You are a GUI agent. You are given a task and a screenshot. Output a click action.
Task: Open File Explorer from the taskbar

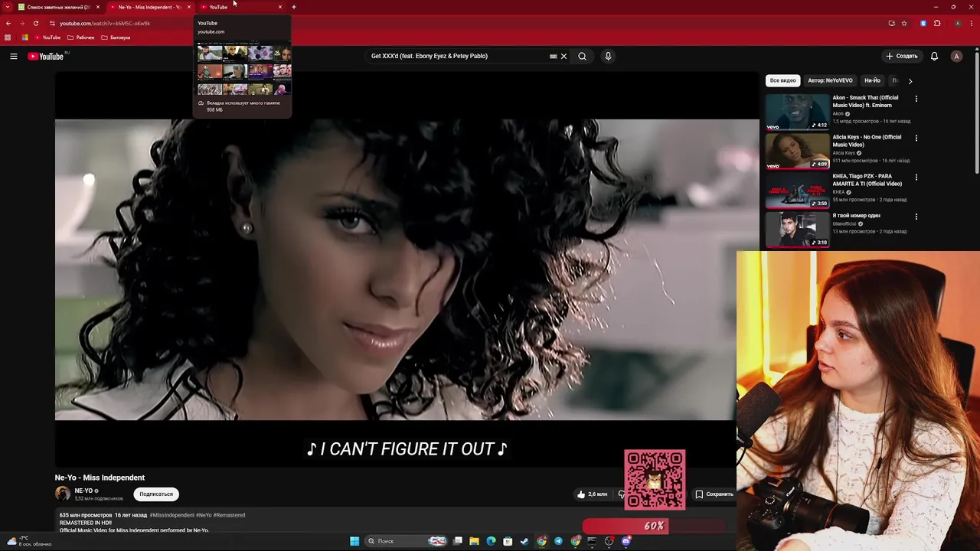(474, 541)
